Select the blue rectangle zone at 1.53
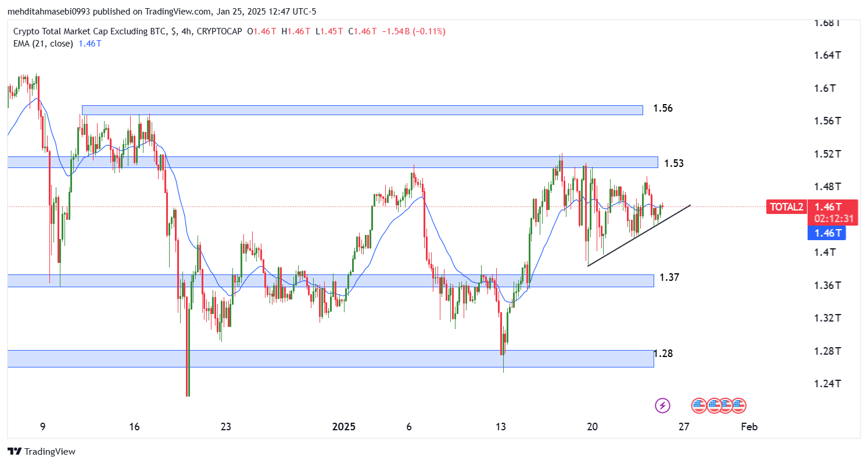Viewport: 868px width, 464px height. pos(332,162)
